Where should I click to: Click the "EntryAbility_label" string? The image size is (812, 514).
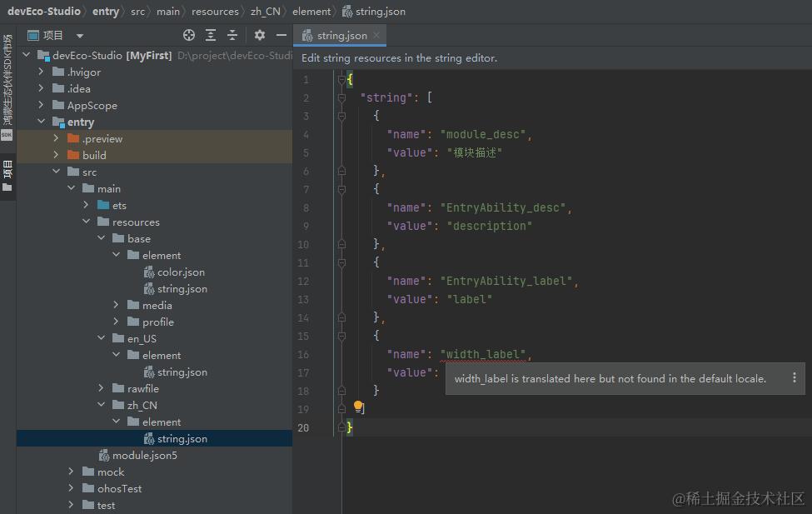(506, 281)
